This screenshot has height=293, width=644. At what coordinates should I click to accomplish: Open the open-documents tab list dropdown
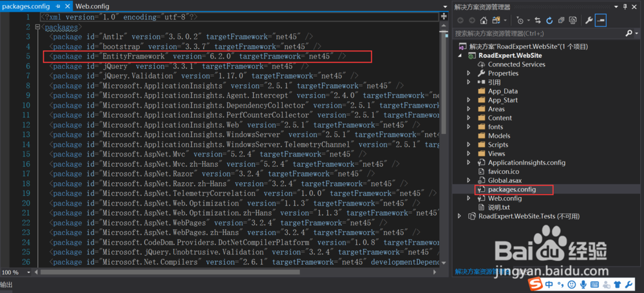(x=445, y=6)
